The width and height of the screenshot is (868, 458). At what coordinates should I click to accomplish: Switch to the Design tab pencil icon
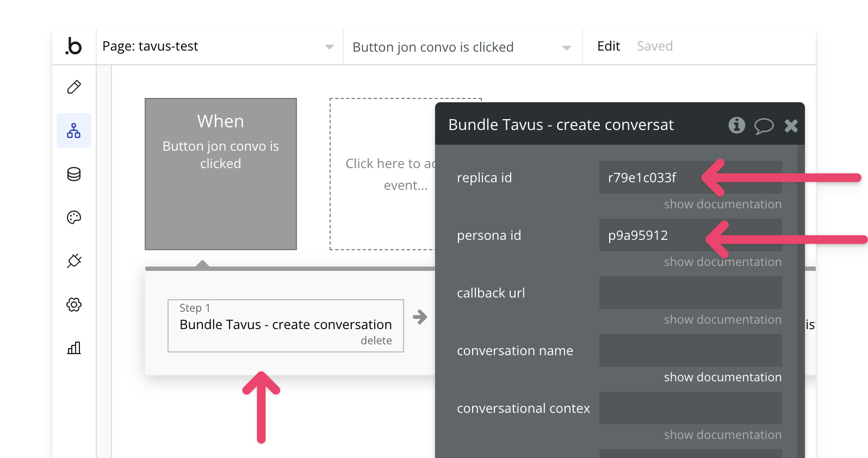click(x=74, y=87)
